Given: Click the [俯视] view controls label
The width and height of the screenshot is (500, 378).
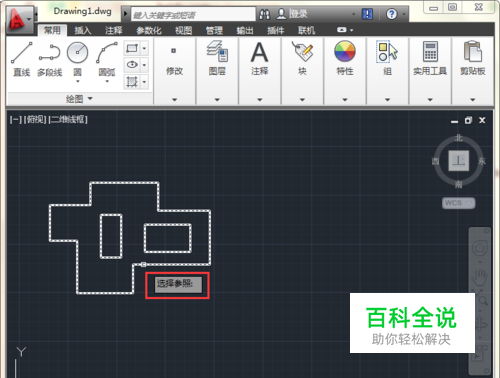Looking at the screenshot, I should point(35,119).
